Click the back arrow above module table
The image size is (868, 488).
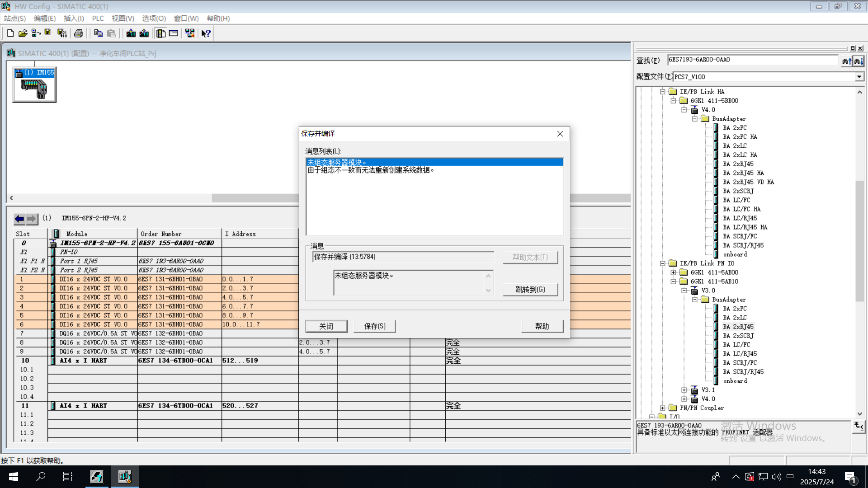click(x=19, y=219)
